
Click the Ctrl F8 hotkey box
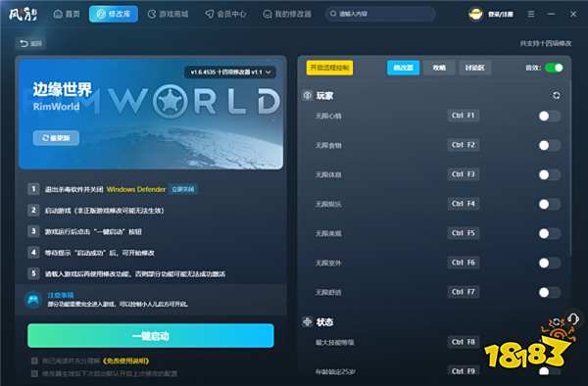pyautogui.click(x=464, y=342)
